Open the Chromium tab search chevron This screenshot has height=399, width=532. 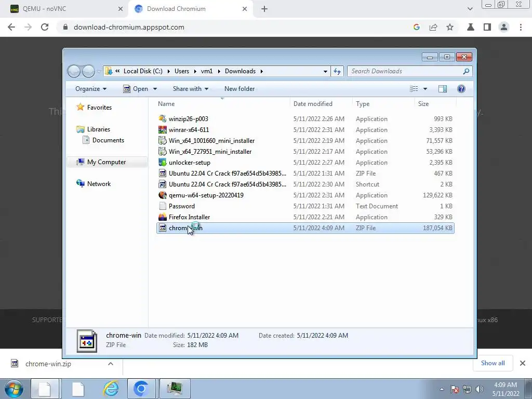click(x=470, y=9)
